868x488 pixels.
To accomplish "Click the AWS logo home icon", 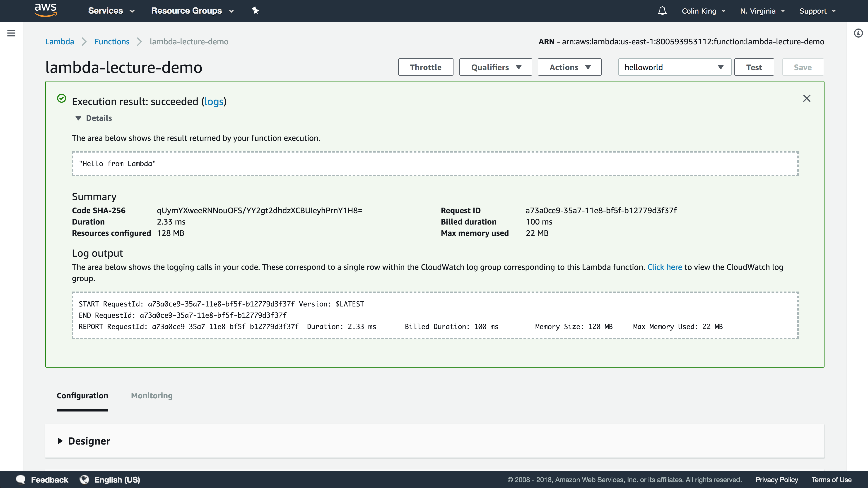I will [46, 10].
